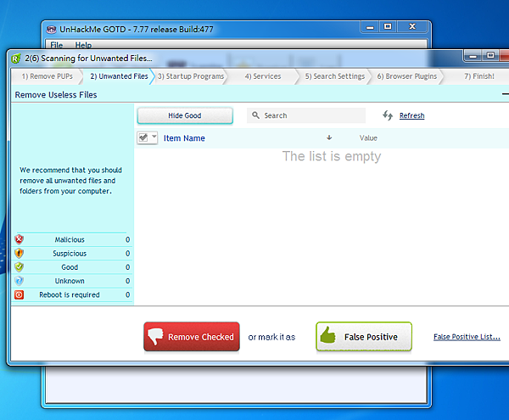The image size is (509, 420).
Task: Click the Malicious count row label
Action: tap(70, 239)
